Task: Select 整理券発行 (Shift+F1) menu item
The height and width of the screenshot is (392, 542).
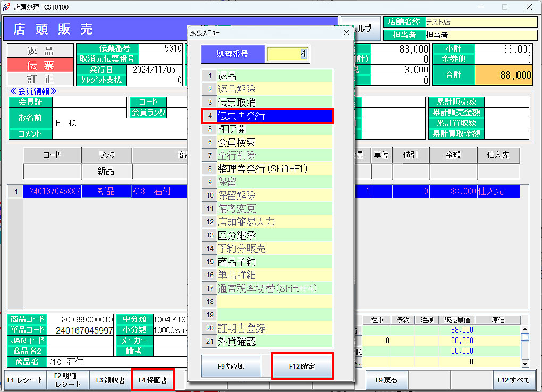Action: (274, 169)
